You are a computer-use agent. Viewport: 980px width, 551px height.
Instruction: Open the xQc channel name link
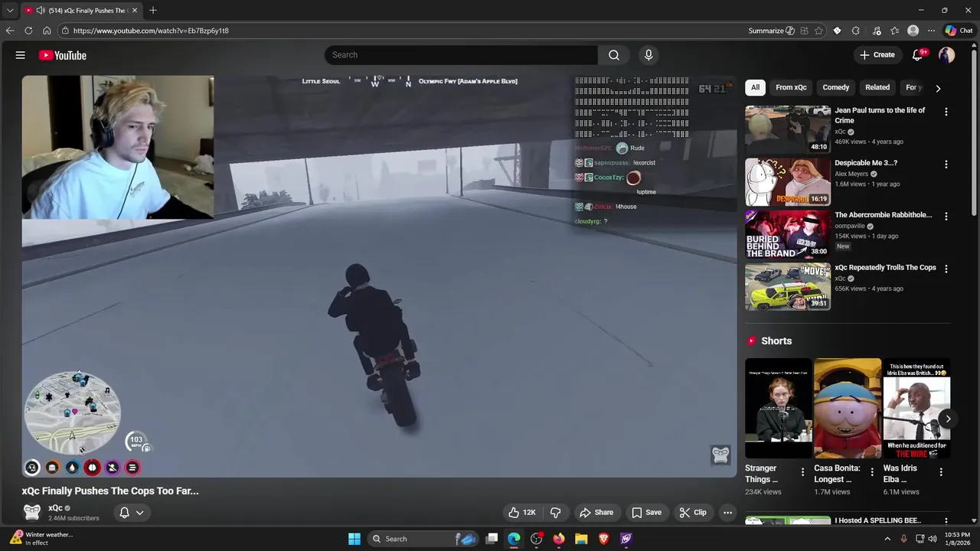55,508
